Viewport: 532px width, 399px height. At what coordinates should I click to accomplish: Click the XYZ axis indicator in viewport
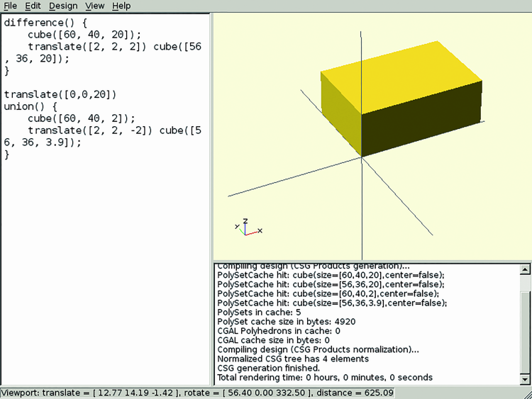coord(246,228)
